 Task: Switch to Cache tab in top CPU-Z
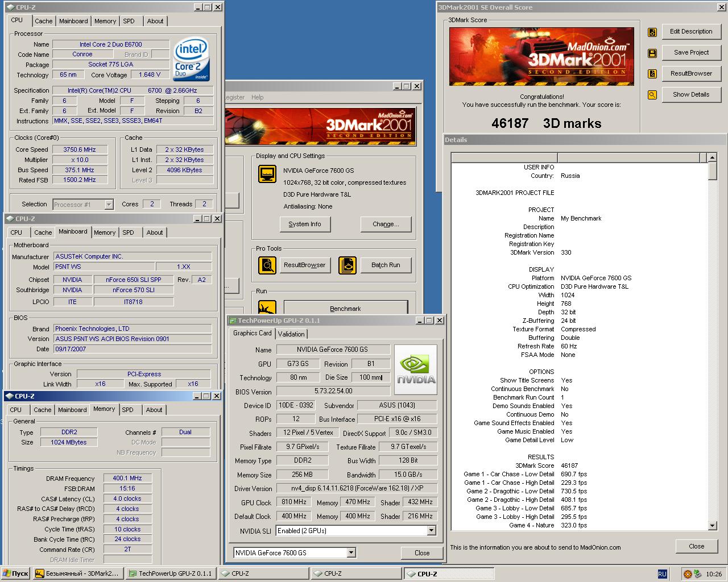pyautogui.click(x=43, y=21)
